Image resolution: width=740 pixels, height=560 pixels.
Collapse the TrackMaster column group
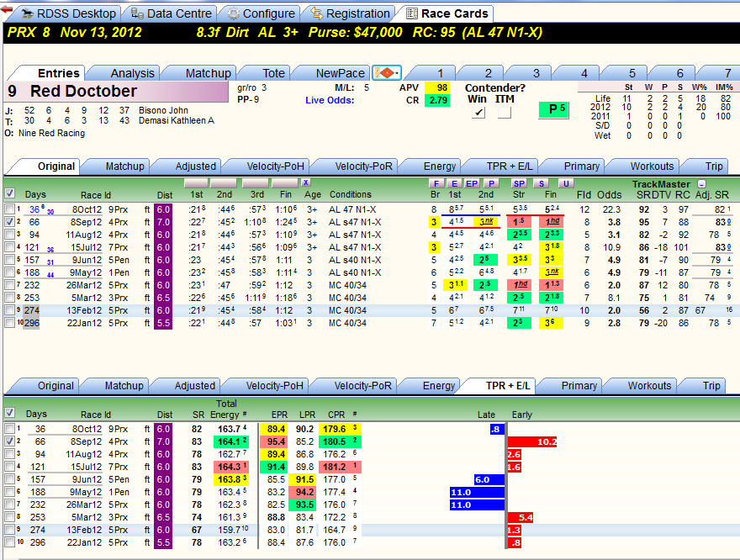coord(702,184)
